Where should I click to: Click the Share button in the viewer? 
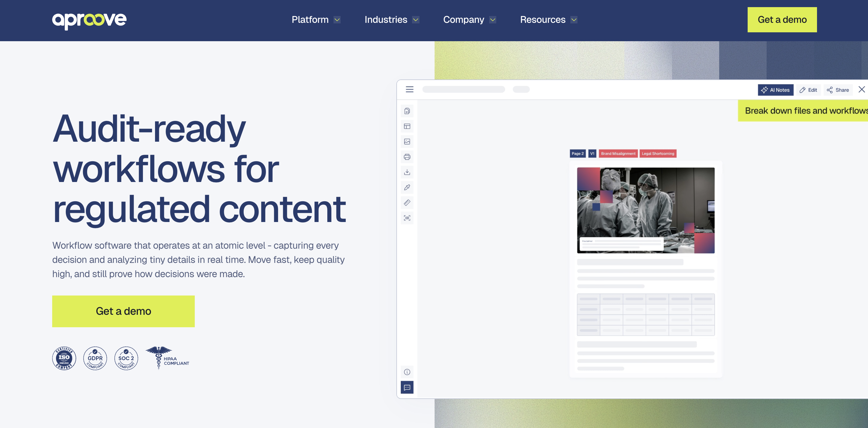point(838,90)
